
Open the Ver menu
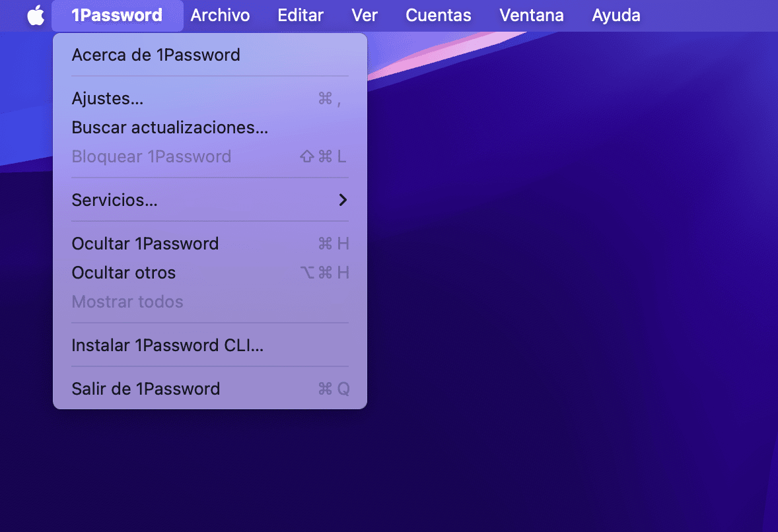[x=365, y=15]
